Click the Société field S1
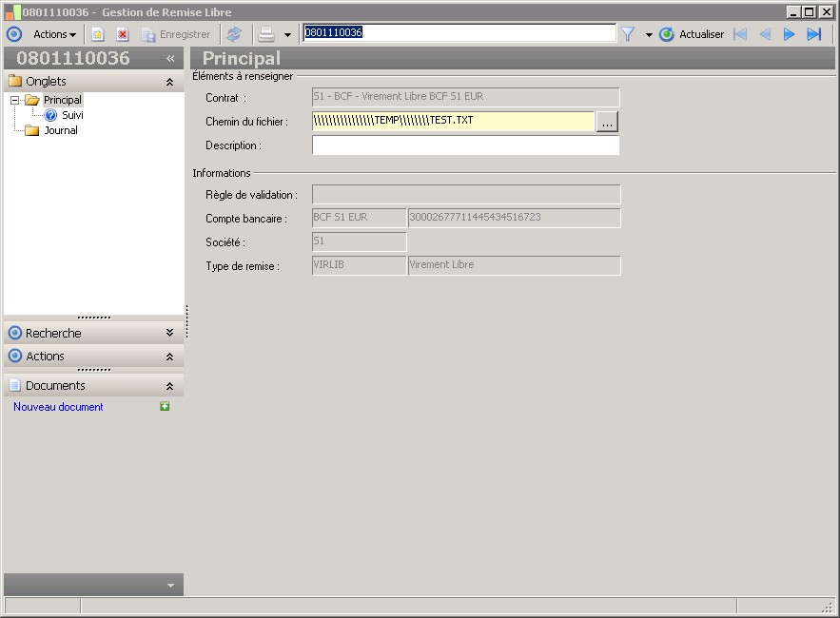 click(x=359, y=241)
